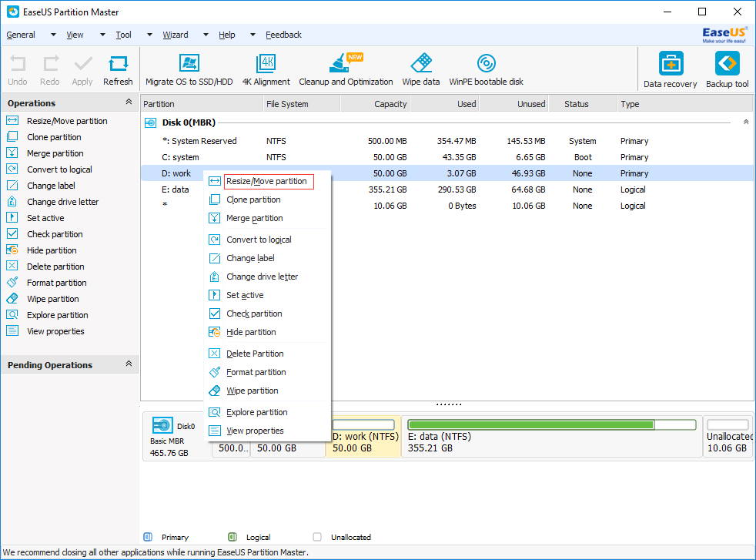The height and width of the screenshot is (560, 756).
Task: Choose Resize/Move partition from context menu
Action: (x=269, y=181)
